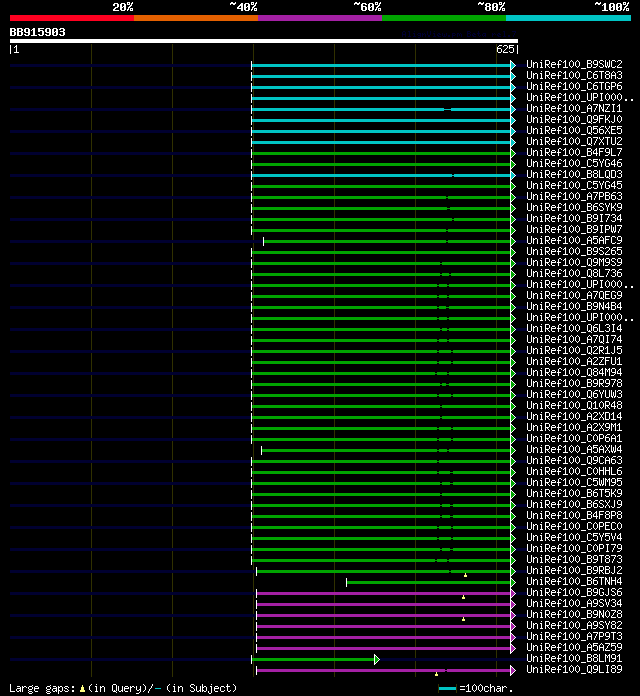
Task: Select the UniRef100_C0HHL6 label
Action: tap(574, 471)
